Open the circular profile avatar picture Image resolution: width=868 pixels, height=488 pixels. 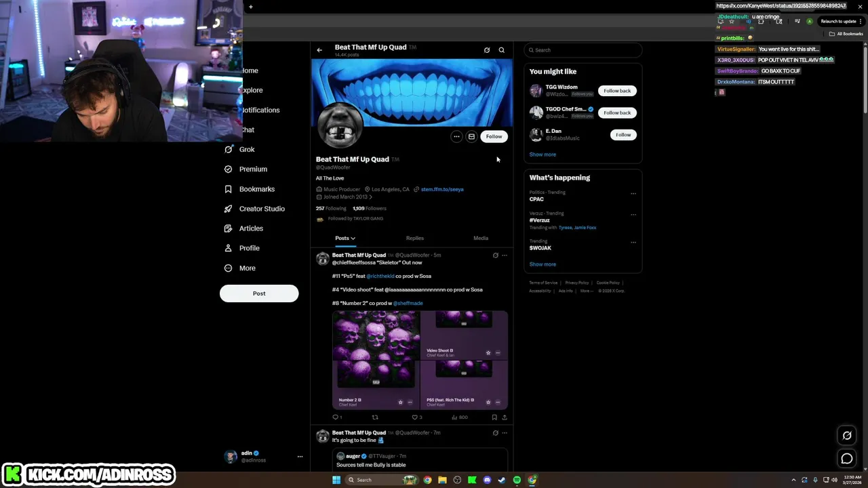pyautogui.click(x=340, y=125)
